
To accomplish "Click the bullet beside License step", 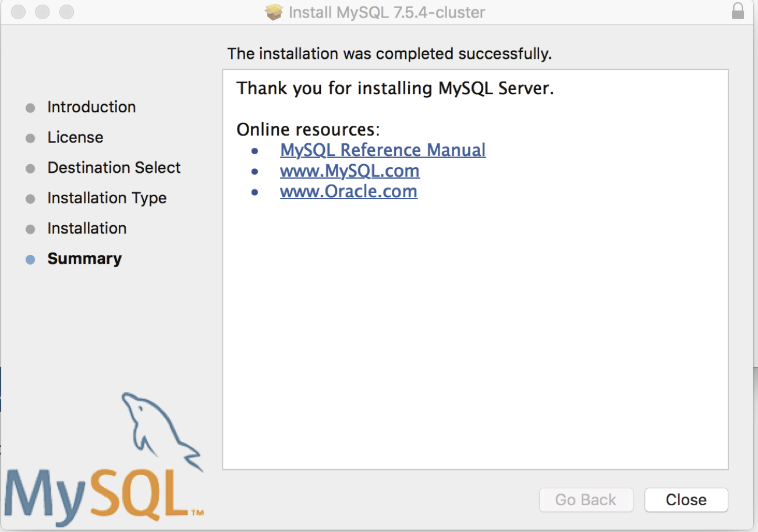I will point(30,137).
